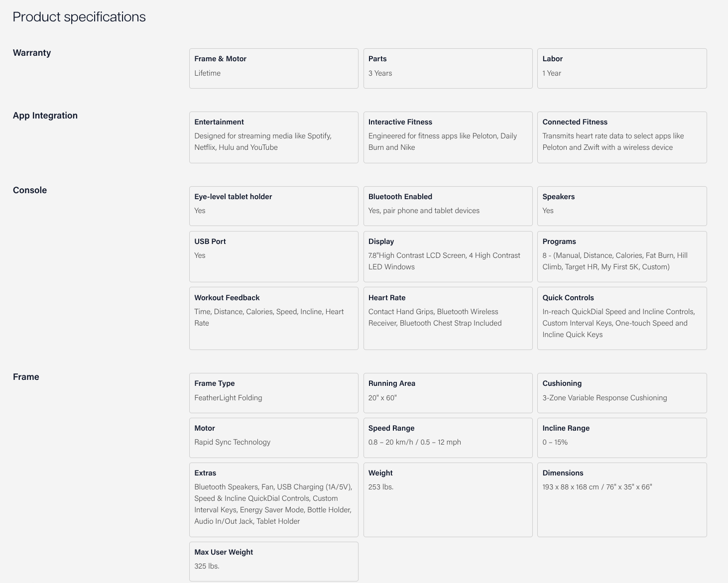Screen dimensions: 728x583
Task: Click the Frame & Motor warranty card
Action: (x=273, y=68)
